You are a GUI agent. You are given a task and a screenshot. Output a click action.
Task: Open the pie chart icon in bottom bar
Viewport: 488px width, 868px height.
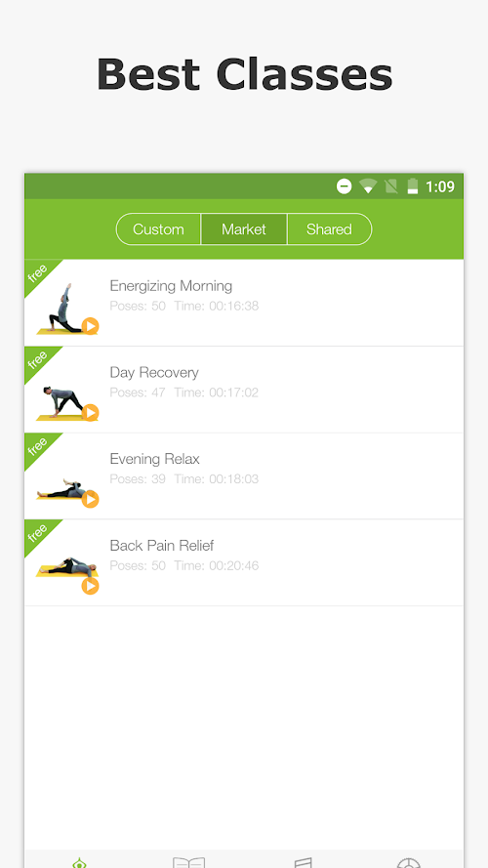coord(408,863)
